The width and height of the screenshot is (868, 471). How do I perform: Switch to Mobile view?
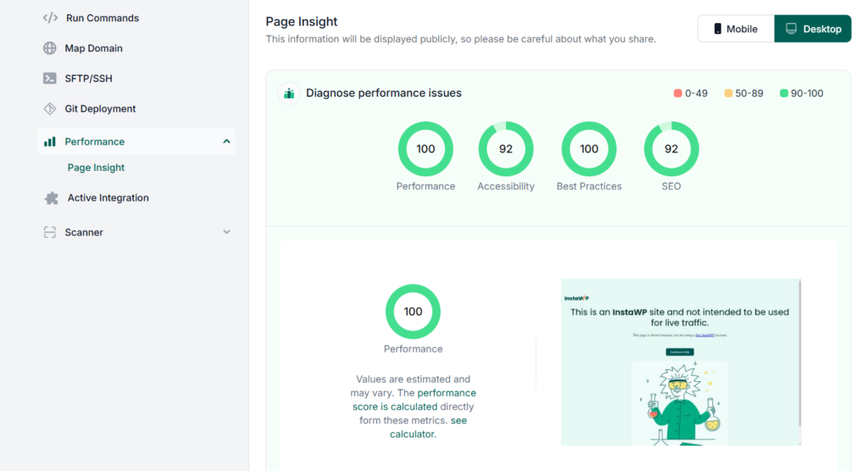[736, 29]
